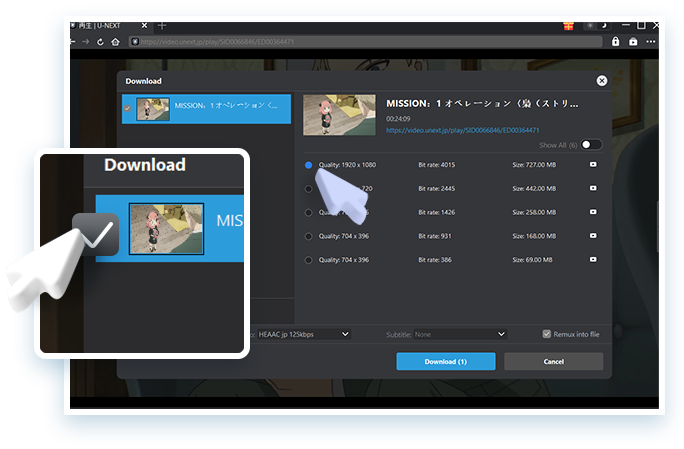Toggle the moon dark-mode icon
This screenshot has width=684, height=449.
point(605,26)
